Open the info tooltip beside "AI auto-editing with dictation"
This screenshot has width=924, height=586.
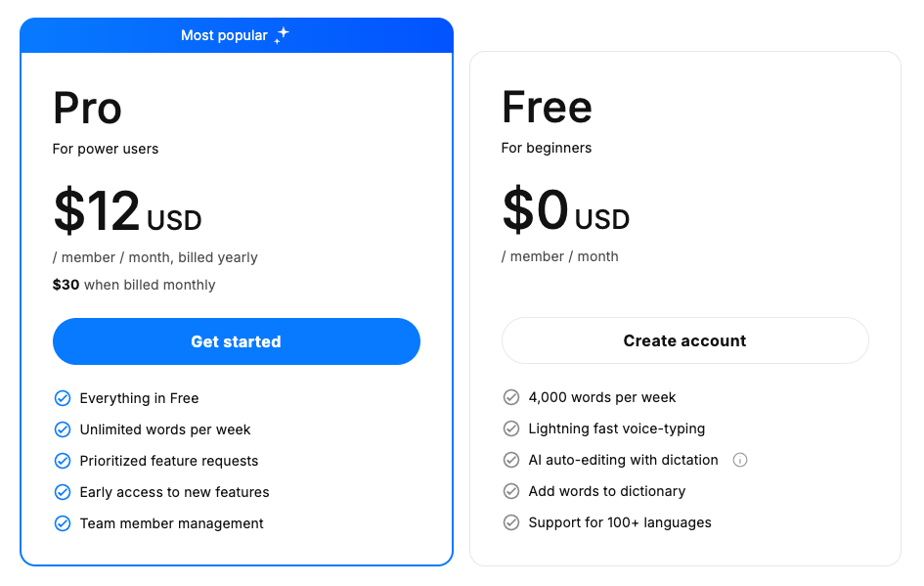coord(740,460)
